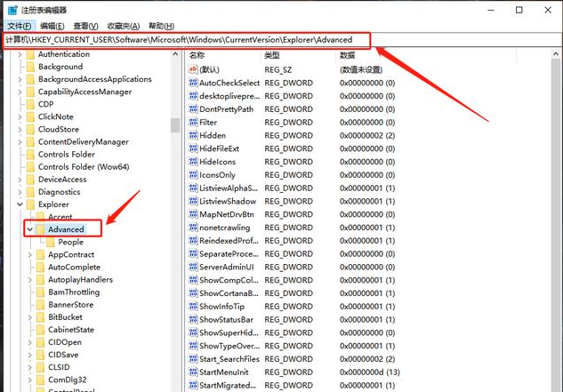Click the AutoCheckSelect DWORD value icon
563x392 pixels.
[x=193, y=83]
